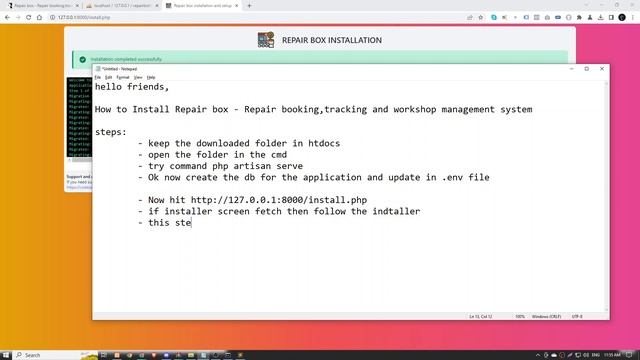Open the Notepad Format menu
The image size is (640, 360).
[122, 77]
